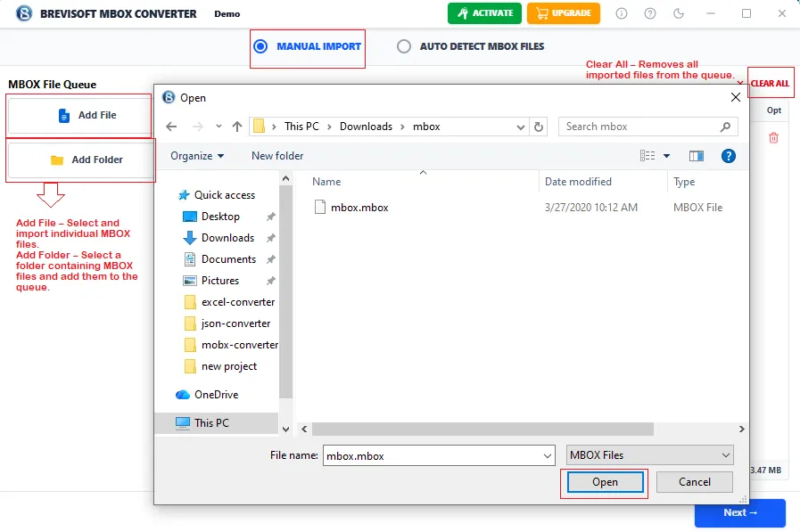Click Clear All to empty queue
The height and width of the screenshot is (532, 800).
tap(770, 83)
